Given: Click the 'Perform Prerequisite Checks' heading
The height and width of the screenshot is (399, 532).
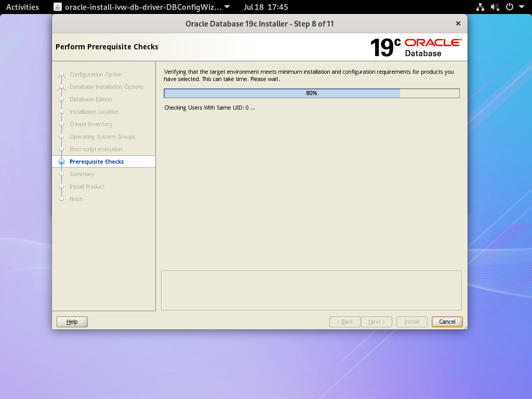Looking at the screenshot, I should (107, 47).
